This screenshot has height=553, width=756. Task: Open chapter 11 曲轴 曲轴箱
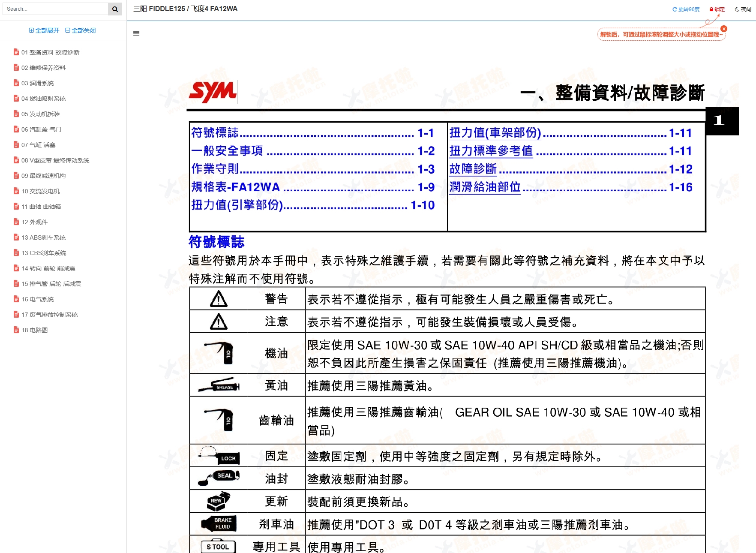pyautogui.click(x=37, y=207)
